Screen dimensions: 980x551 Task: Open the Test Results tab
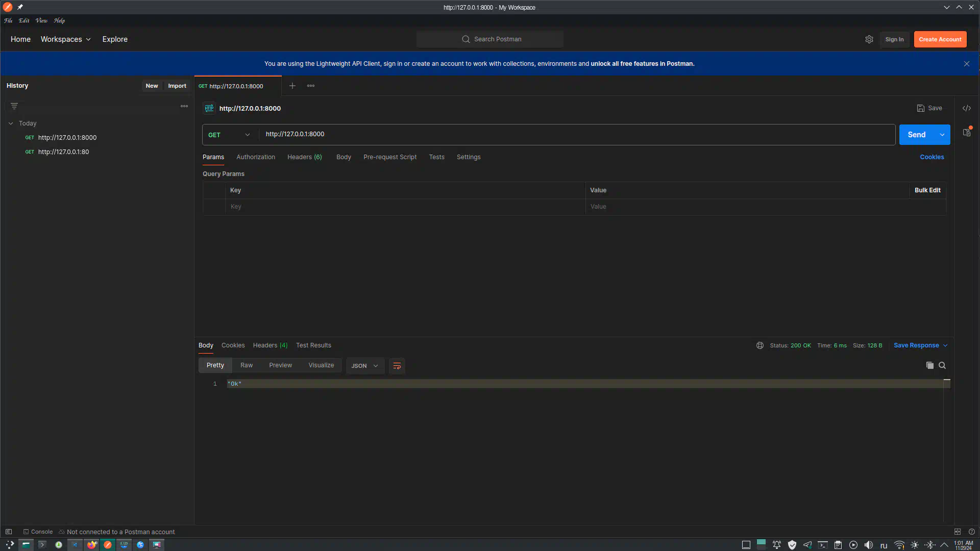tap(313, 345)
